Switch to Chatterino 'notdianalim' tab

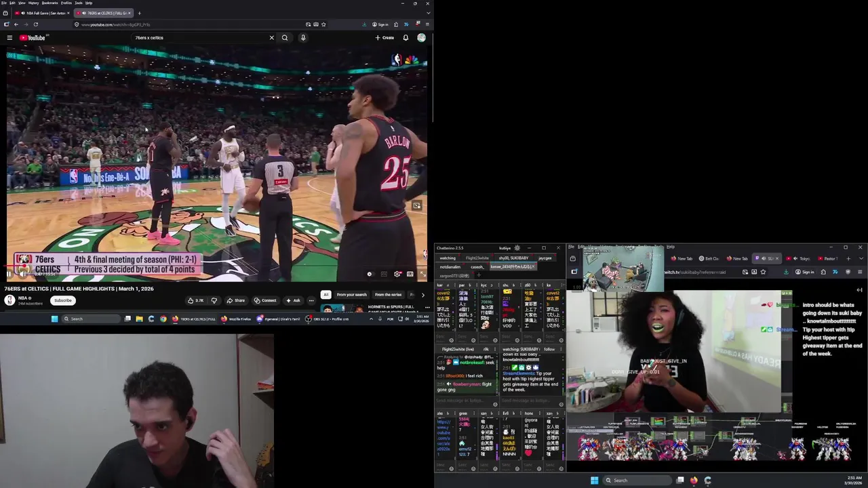[x=450, y=267]
